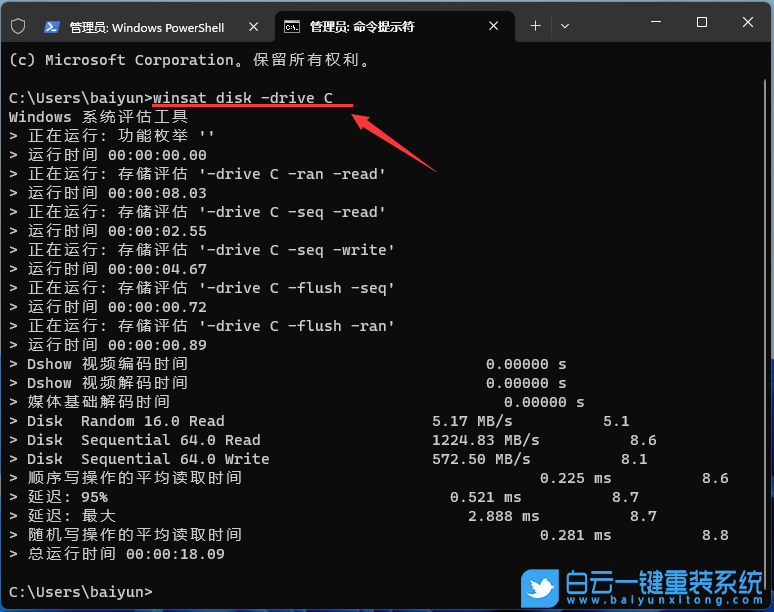The width and height of the screenshot is (774, 612).
Task: Minimize the terminal window
Action: (656, 22)
